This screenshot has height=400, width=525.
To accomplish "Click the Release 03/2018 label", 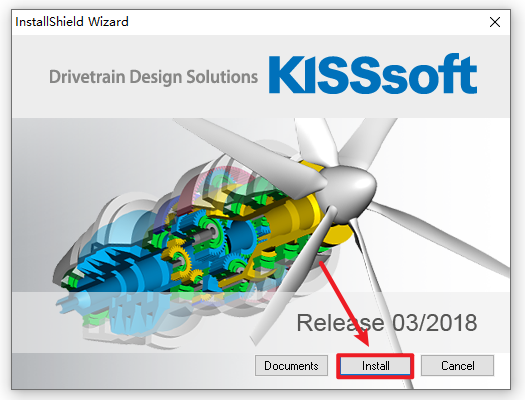I will coord(387,323).
